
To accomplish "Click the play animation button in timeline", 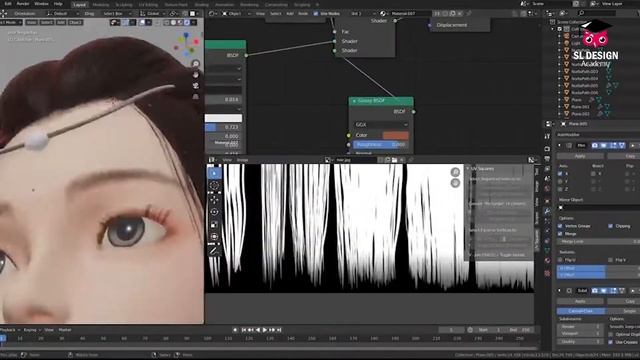I will point(264,330).
